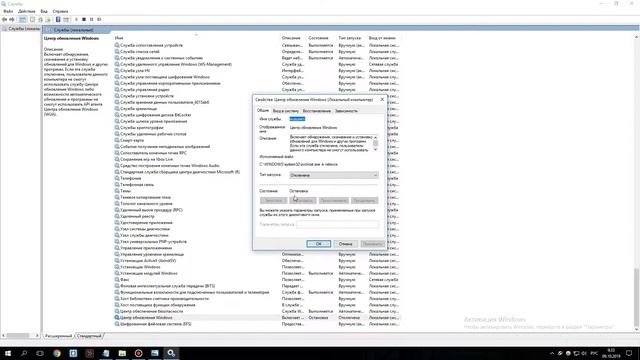Viewport: 640px width, 360px height.
Task: Click the services list vertical scrollbar thumb
Action: tap(637, 297)
